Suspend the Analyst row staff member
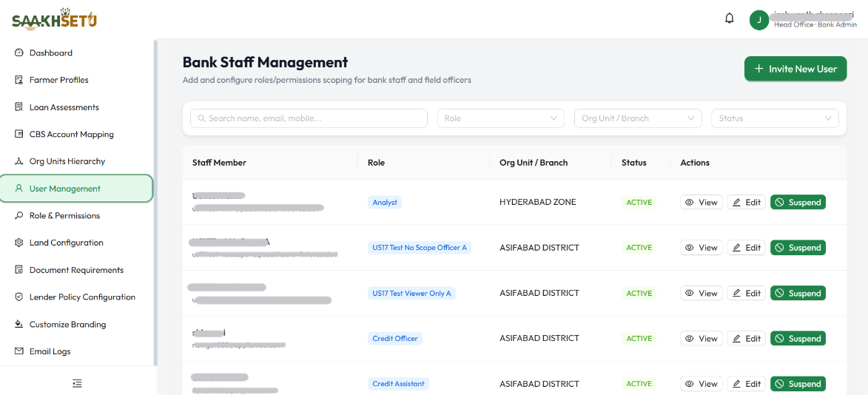Image resolution: width=868 pixels, height=395 pixels. (798, 202)
